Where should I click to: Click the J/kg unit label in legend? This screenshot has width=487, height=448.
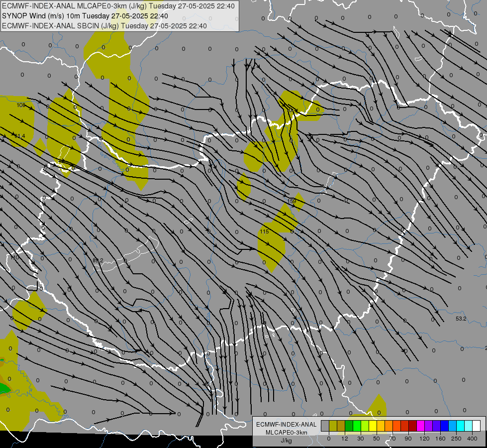point(286,441)
